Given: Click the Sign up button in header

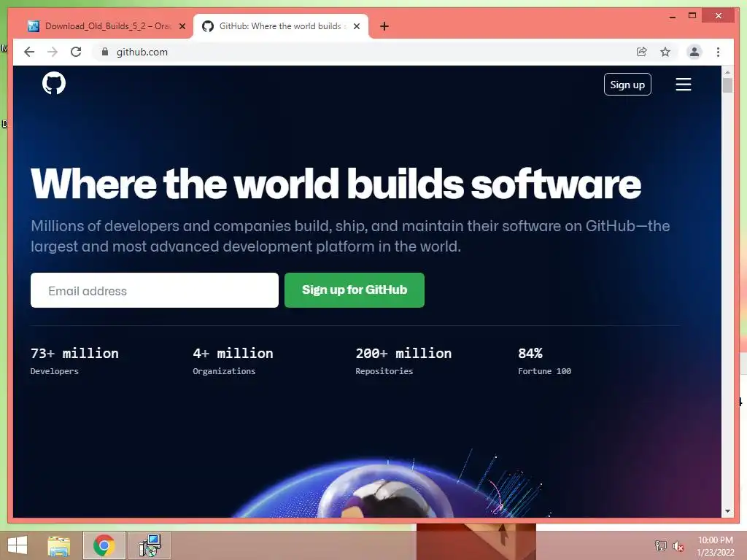Looking at the screenshot, I should coord(627,85).
